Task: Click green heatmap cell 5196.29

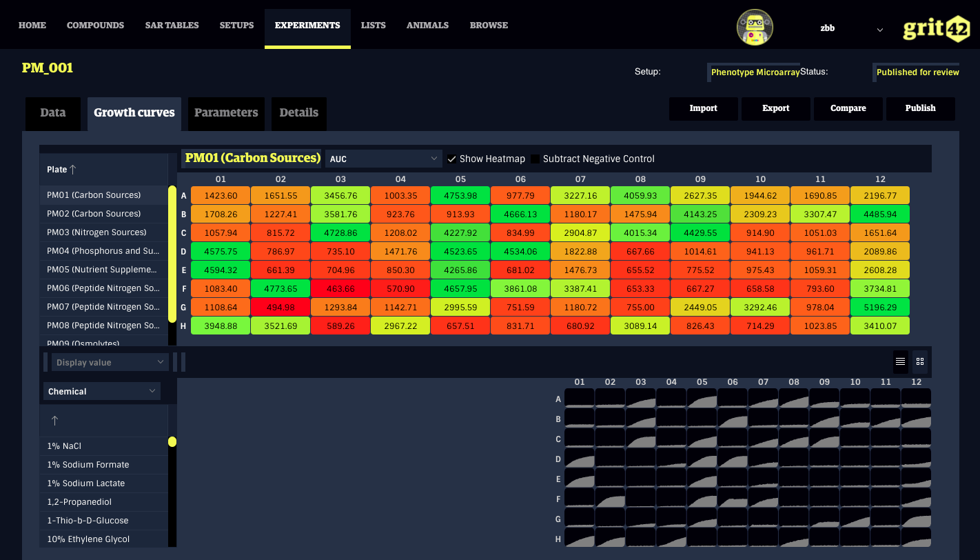Action: (x=880, y=307)
